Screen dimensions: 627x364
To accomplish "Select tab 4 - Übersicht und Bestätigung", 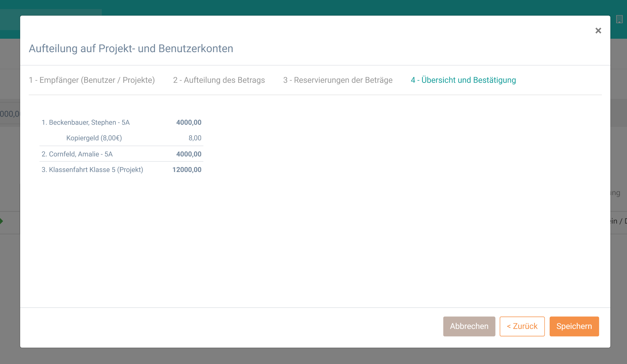I will (463, 80).
